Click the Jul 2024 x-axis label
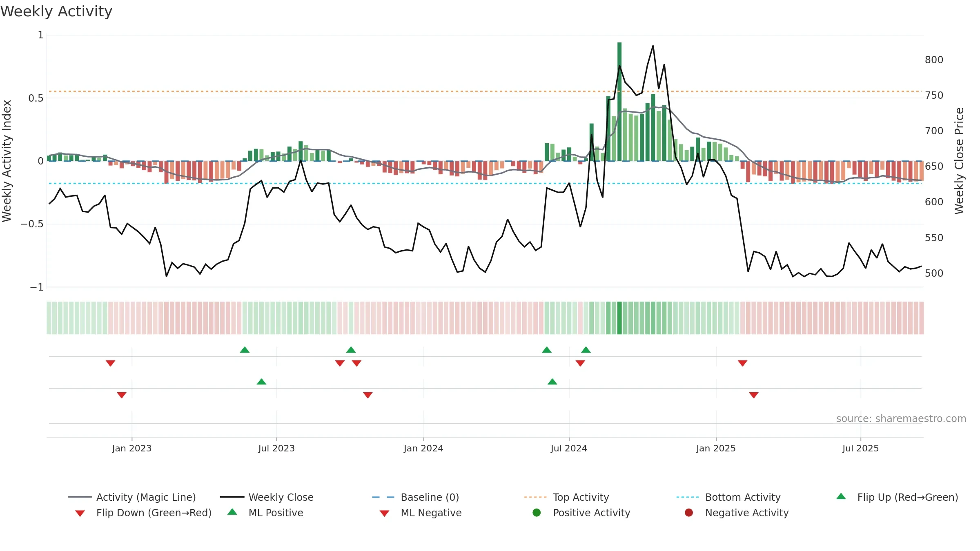 click(x=569, y=448)
